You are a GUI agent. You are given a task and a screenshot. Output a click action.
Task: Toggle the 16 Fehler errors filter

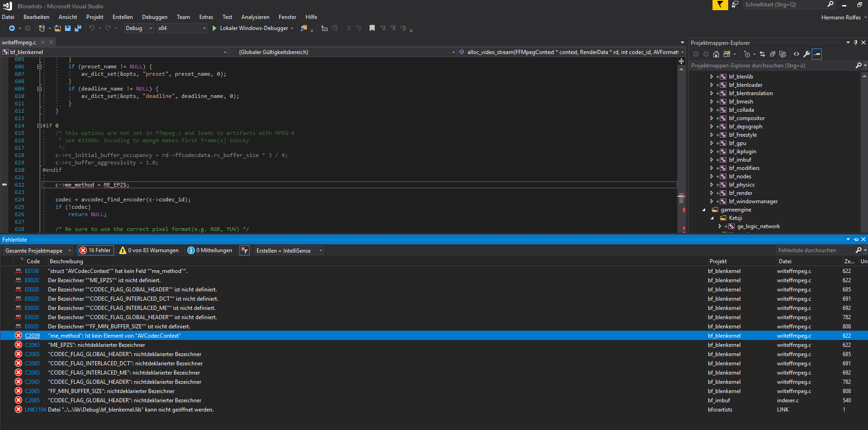coord(96,250)
